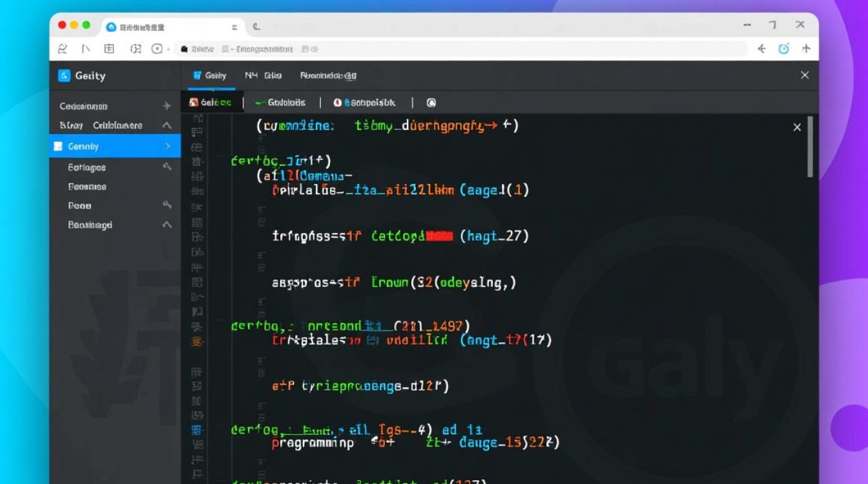The image size is (868, 484).
Task: Collapse the bottom sidebar row's chevron
Action: click(167, 225)
